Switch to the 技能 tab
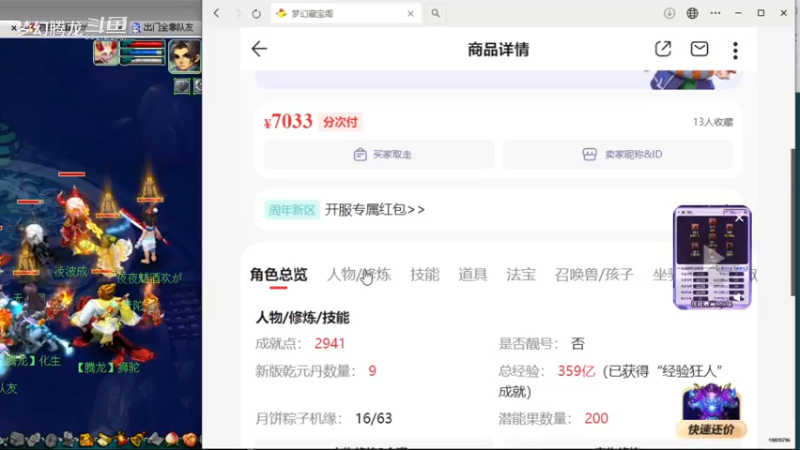The width and height of the screenshot is (800, 450). [x=424, y=275]
